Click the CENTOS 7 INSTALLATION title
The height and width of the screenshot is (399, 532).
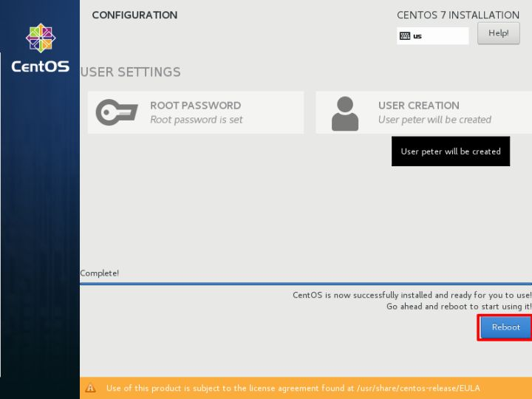pyautogui.click(x=457, y=15)
